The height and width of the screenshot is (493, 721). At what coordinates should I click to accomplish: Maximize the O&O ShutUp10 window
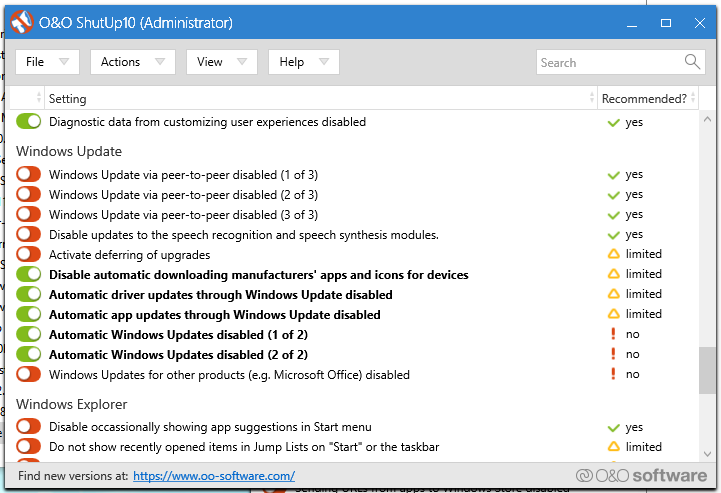tap(666, 23)
